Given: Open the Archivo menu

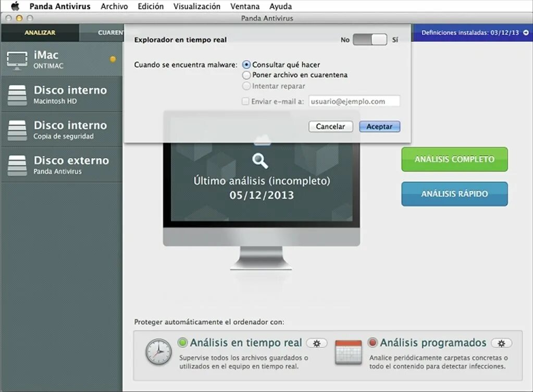Looking at the screenshot, I should click(114, 6).
